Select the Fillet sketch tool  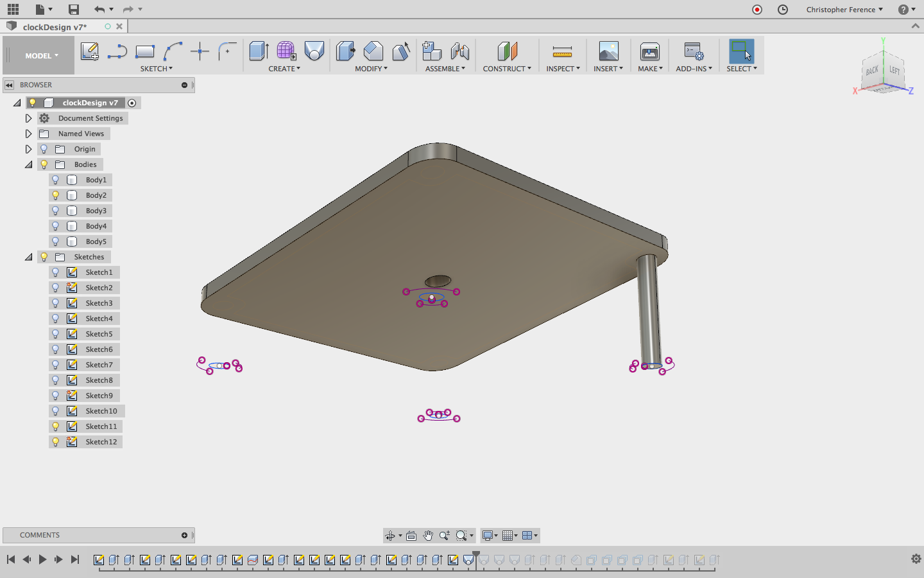click(x=227, y=51)
